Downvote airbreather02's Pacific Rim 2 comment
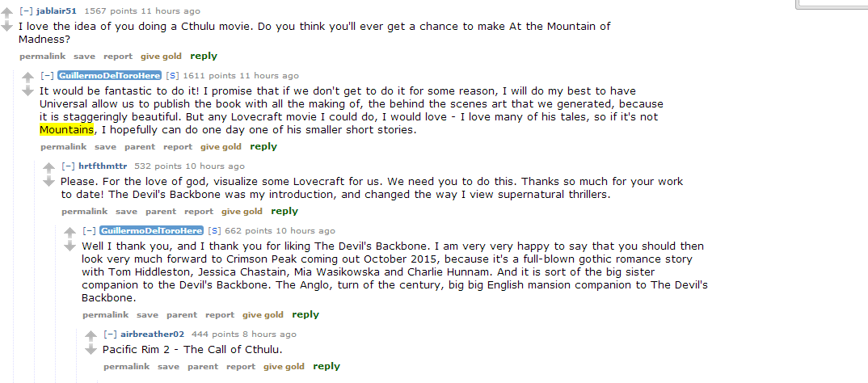This screenshot has width=868, height=383. tap(91, 350)
